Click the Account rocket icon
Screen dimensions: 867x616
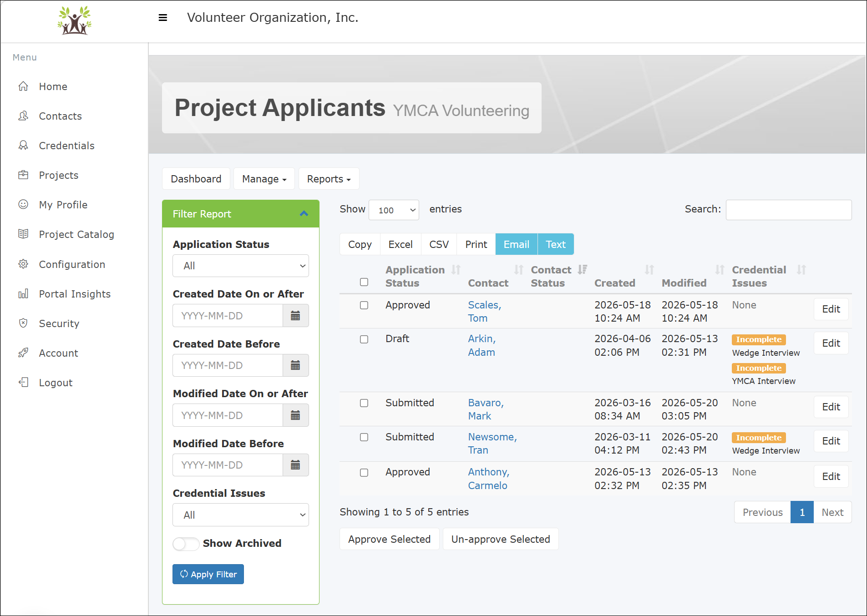[x=23, y=353]
